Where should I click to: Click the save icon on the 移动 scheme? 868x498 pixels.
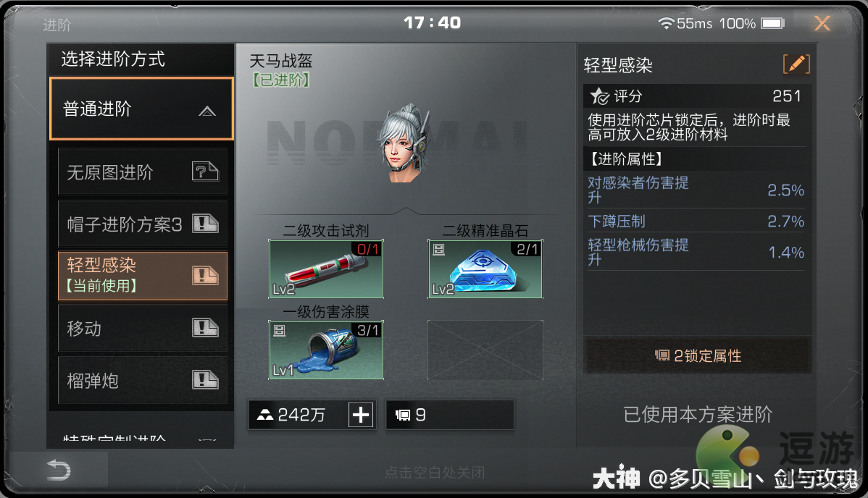(x=205, y=328)
